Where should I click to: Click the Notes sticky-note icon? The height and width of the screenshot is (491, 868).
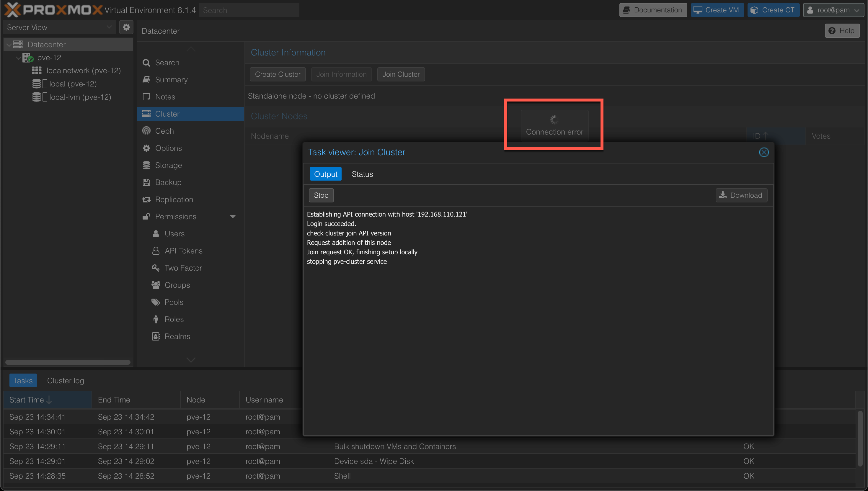(x=146, y=97)
